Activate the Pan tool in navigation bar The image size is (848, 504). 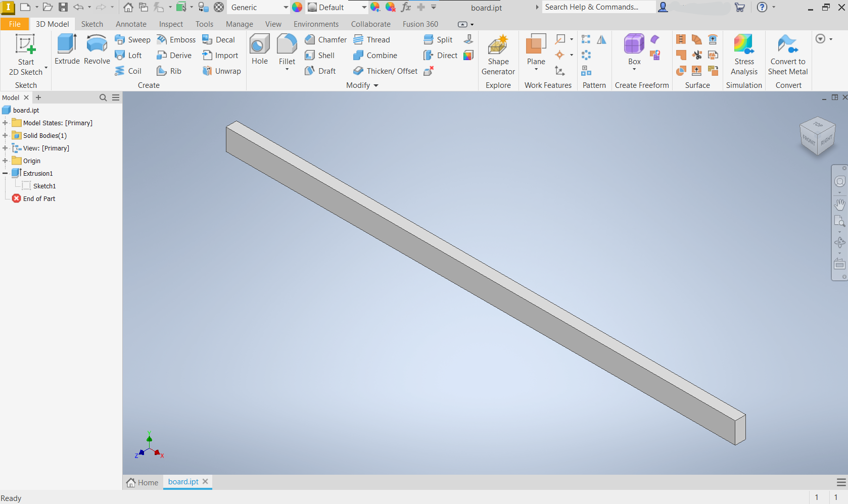pos(839,205)
